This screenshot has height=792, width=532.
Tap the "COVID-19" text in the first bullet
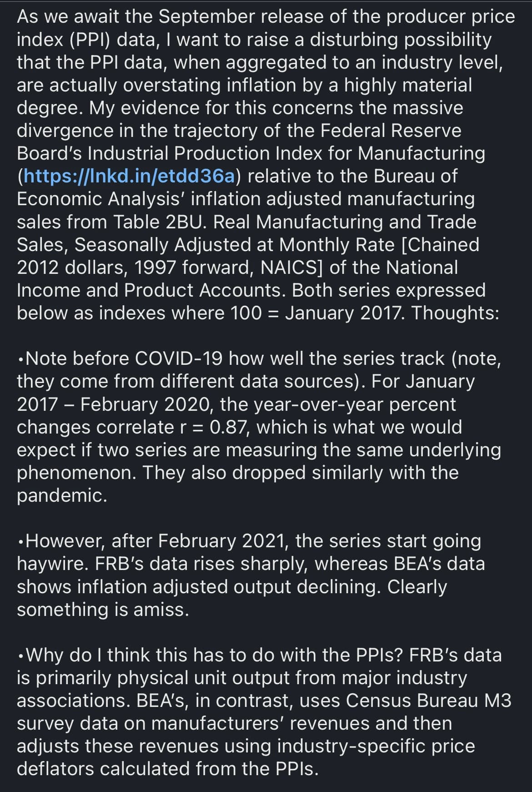tap(179, 359)
